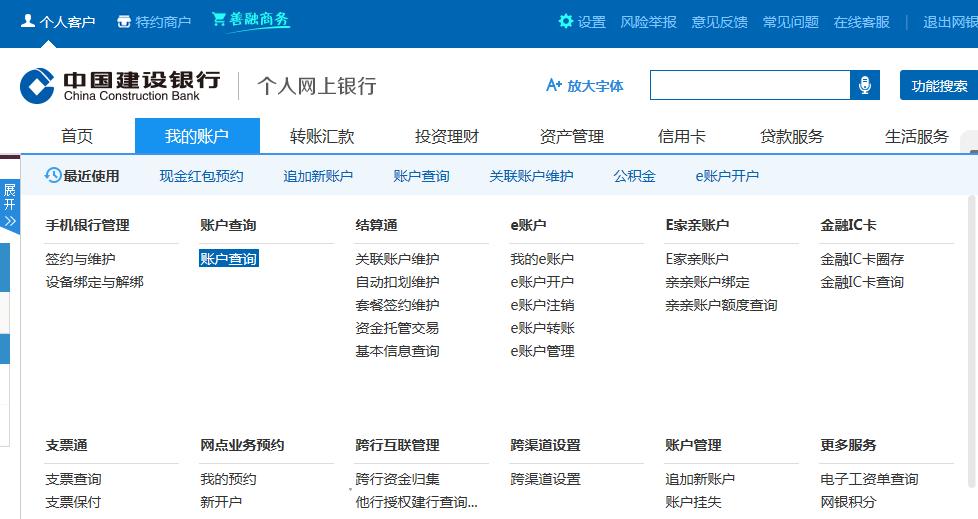Open 支票保付 link
The image size is (978, 519).
tap(73, 502)
